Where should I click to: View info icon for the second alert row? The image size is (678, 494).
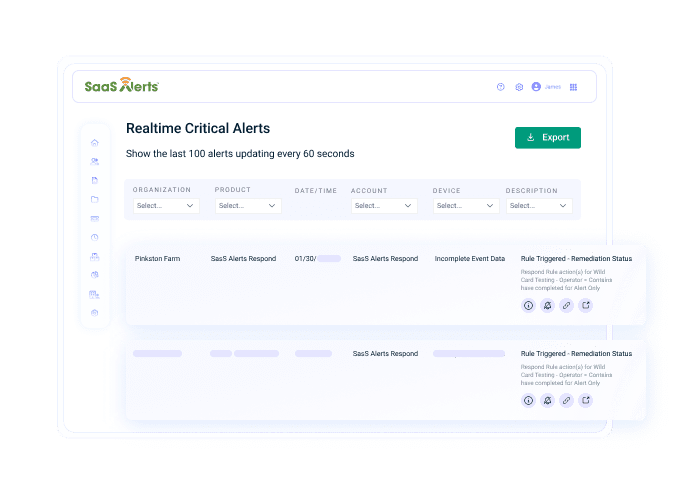528,400
